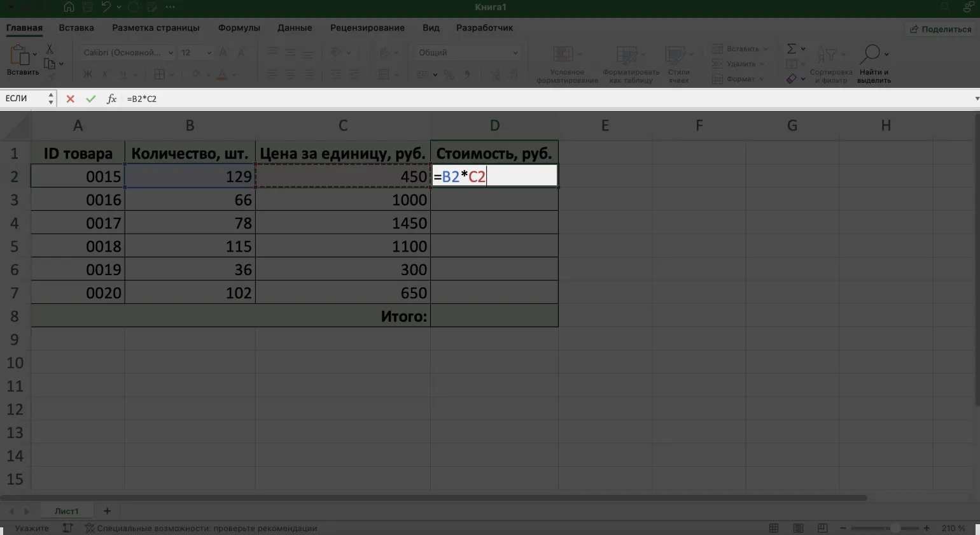Click the Home icon in title bar
Viewport: 980px width, 535px height.
tap(69, 7)
